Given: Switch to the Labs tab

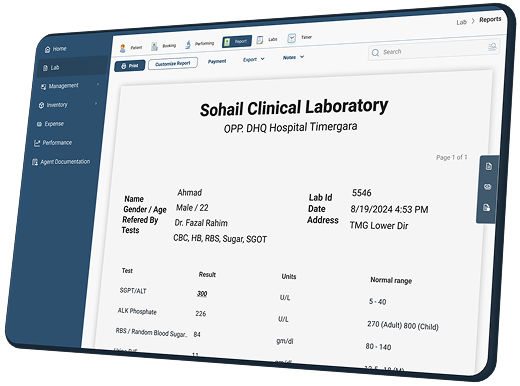Looking at the screenshot, I should click(267, 40).
